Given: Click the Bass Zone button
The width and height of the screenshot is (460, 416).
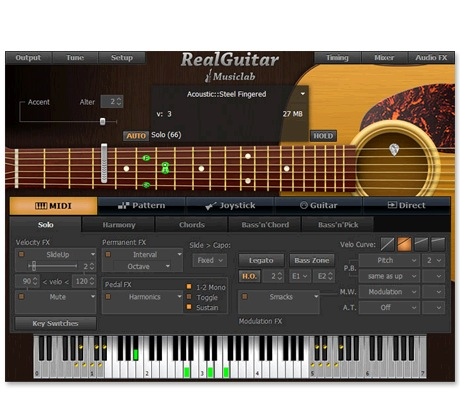Looking at the screenshot, I should tap(312, 260).
